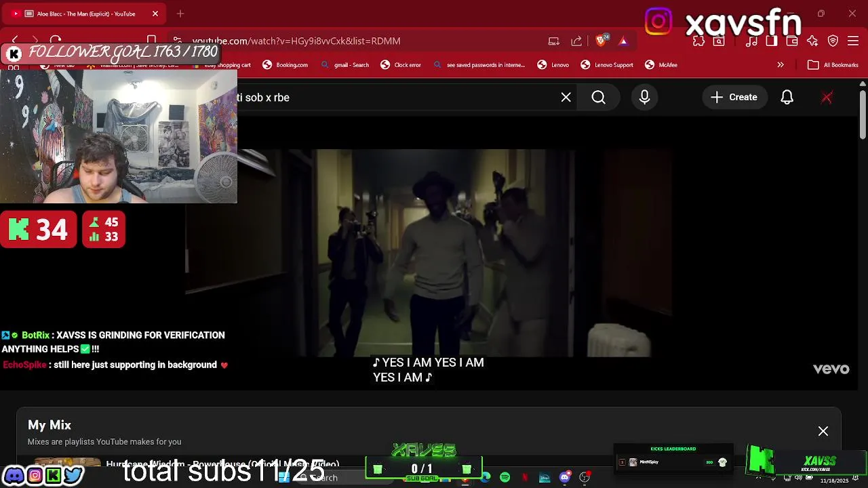Open the Brave Wallet icon
Image resolution: width=868 pixels, height=488 pixels.
[x=792, y=41]
